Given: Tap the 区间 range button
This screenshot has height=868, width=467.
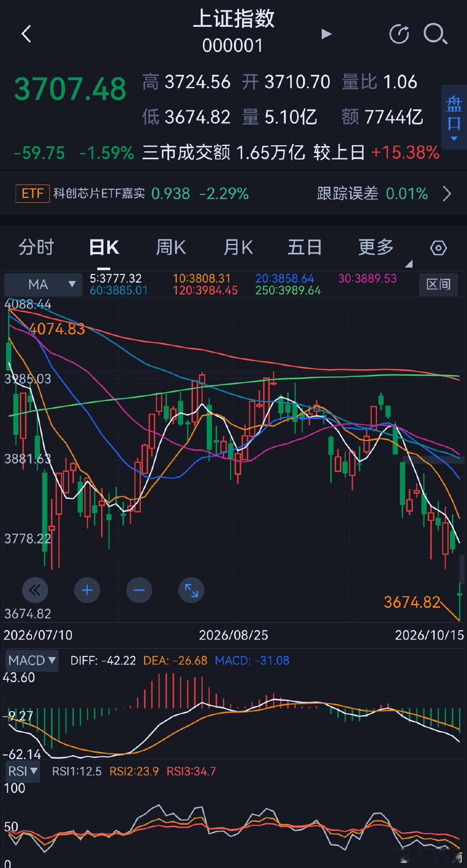Looking at the screenshot, I should (x=438, y=284).
